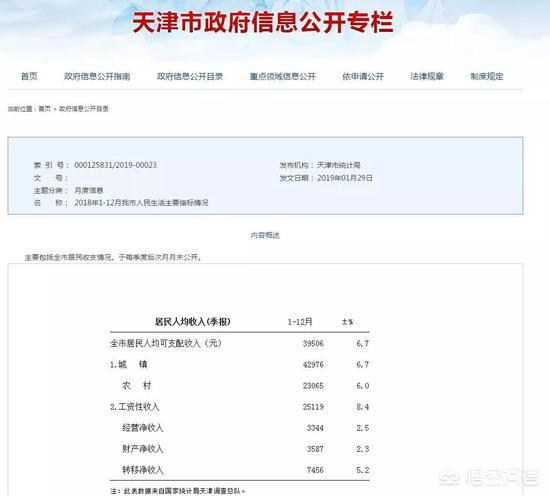Viewport: 550px width, 496px height.
Task: Click the 1-12月 column header
Action: pos(300,322)
